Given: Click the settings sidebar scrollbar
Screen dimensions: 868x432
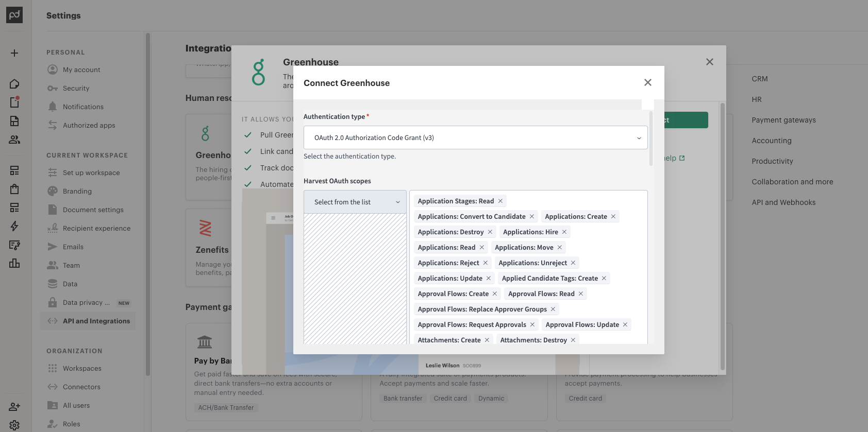Looking at the screenshot, I should click(148, 204).
